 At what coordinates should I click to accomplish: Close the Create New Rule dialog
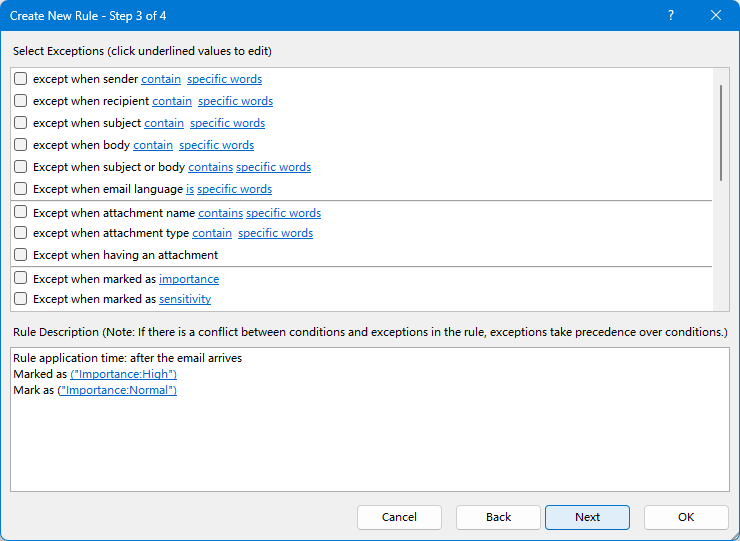[x=715, y=16]
